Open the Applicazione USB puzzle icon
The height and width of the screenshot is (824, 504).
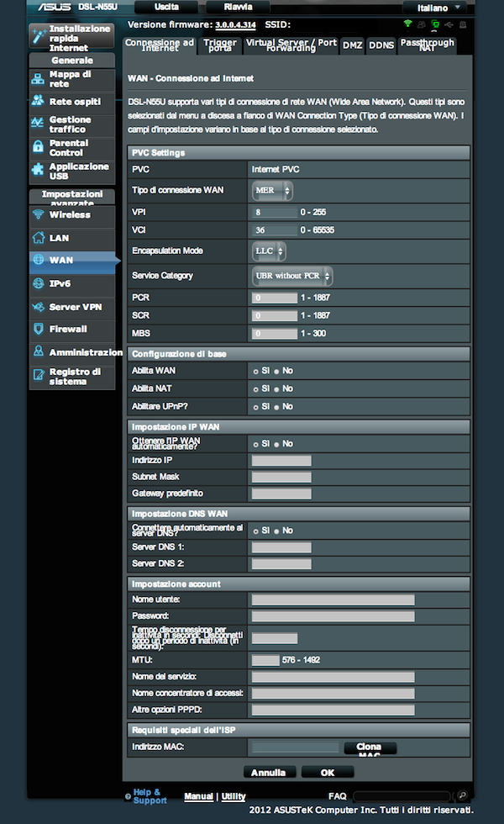pyautogui.click(x=38, y=169)
